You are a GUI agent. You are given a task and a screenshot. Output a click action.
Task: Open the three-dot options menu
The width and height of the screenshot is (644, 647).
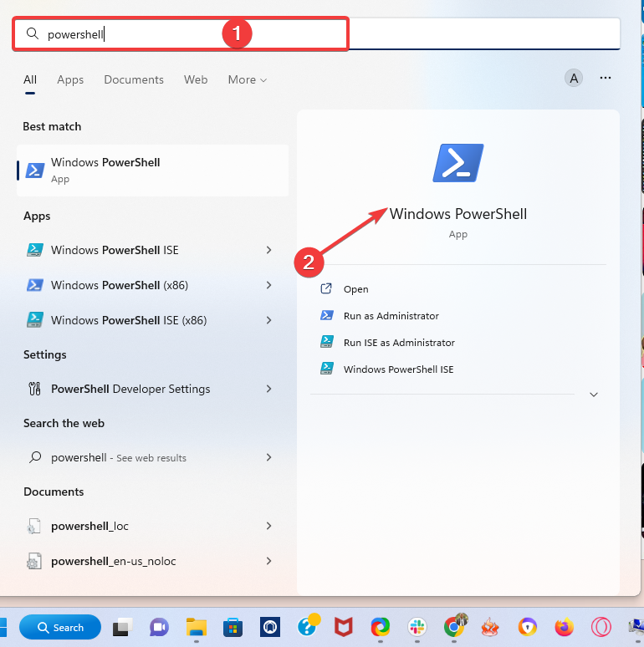(606, 78)
